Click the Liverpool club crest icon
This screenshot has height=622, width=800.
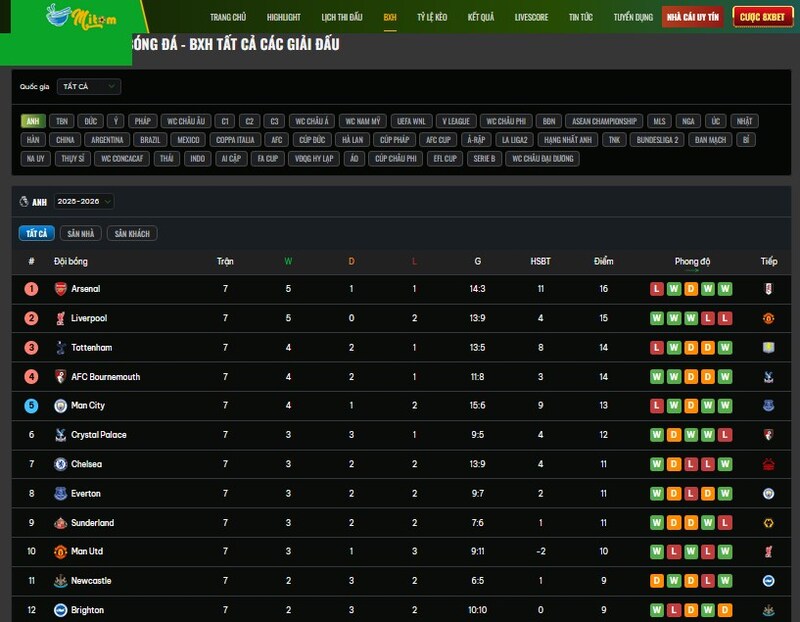(x=60, y=318)
